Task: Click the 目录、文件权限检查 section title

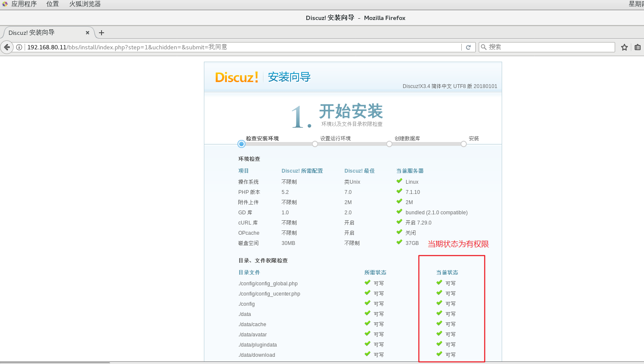Action: pos(263,261)
